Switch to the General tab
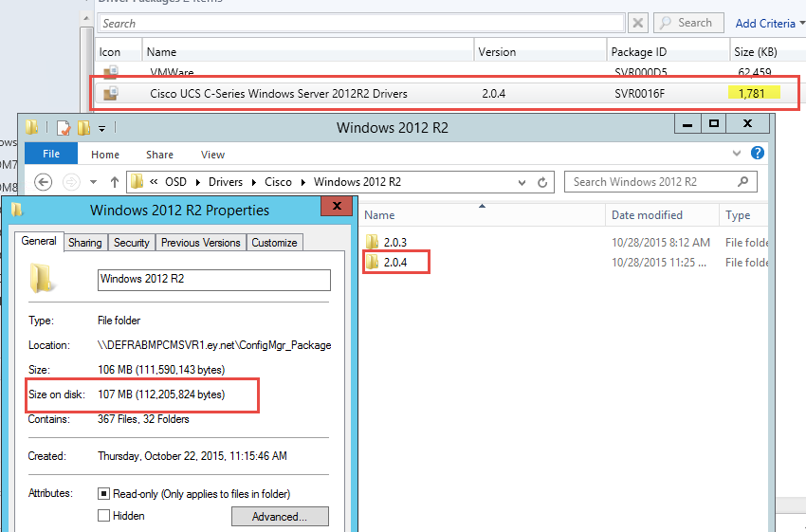Image resolution: width=806 pixels, height=532 pixels. point(39,241)
